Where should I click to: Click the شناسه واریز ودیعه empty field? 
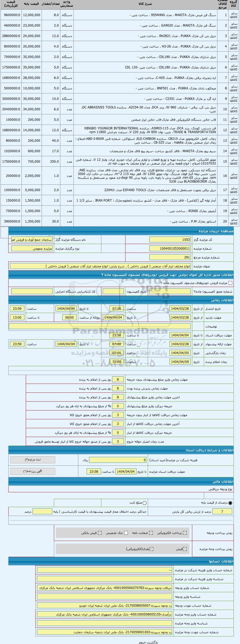(x=105, y=596)
